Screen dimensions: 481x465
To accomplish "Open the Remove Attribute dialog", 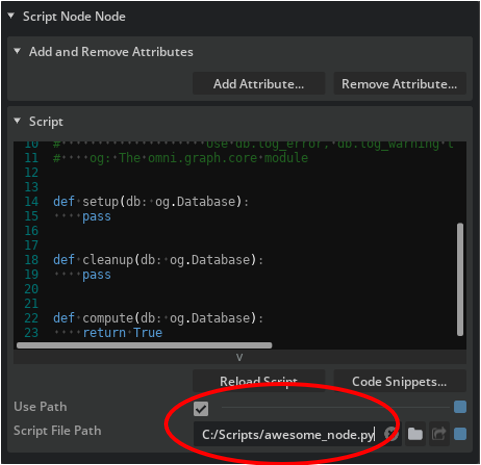I will point(399,84).
